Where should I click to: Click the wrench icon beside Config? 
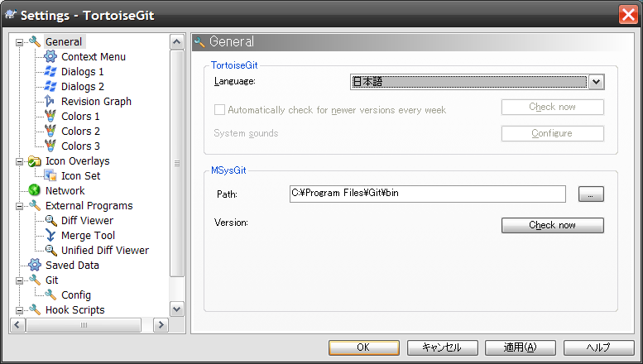coord(50,295)
